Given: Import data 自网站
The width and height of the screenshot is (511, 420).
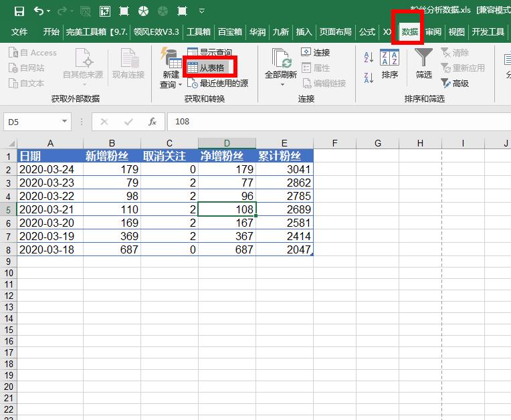Looking at the screenshot, I should [x=26, y=68].
